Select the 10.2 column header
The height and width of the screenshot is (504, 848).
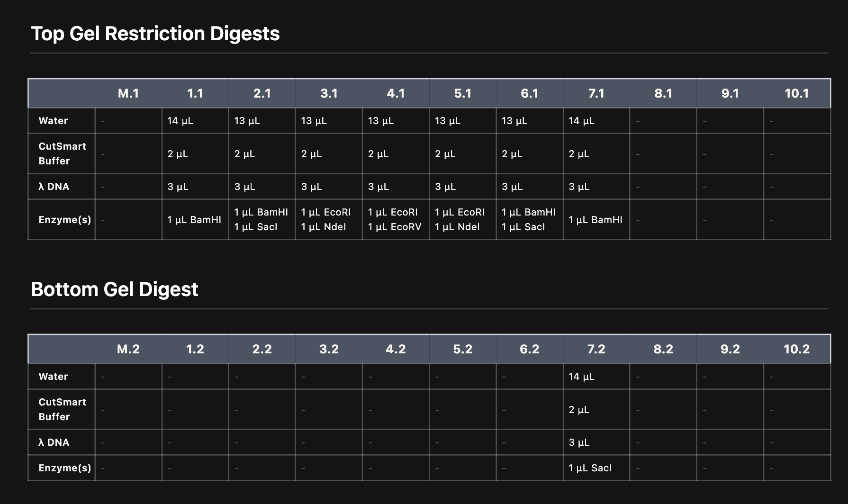click(796, 349)
